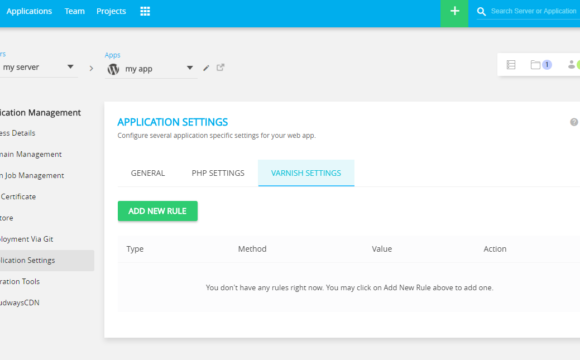
Task: Click the help question mark icon
Action: click(574, 122)
